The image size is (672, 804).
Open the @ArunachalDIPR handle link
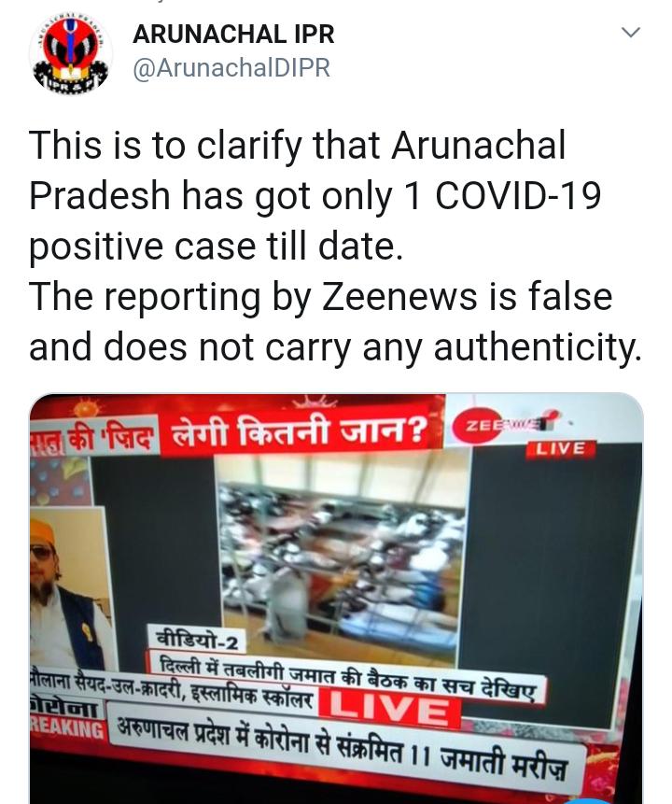(x=231, y=68)
